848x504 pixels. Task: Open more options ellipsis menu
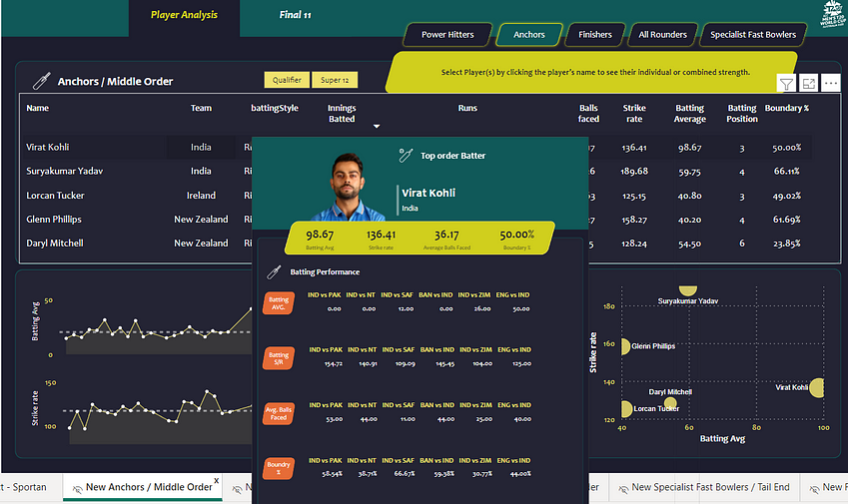[831, 84]
